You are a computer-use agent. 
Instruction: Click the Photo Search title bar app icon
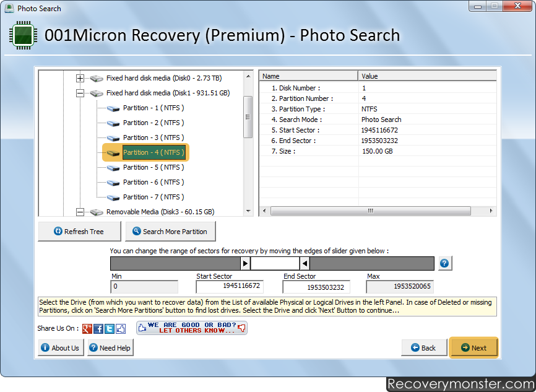pyautogui.click(x=9, y=8)
